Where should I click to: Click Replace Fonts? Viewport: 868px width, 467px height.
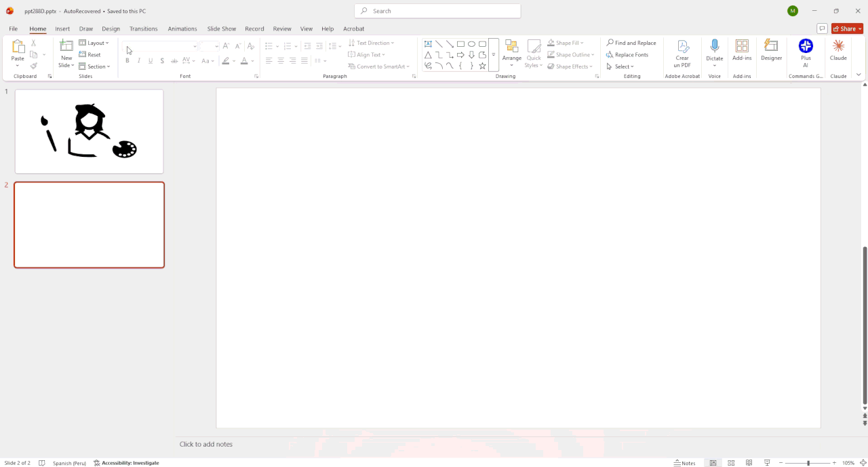[x=627, y=55]
